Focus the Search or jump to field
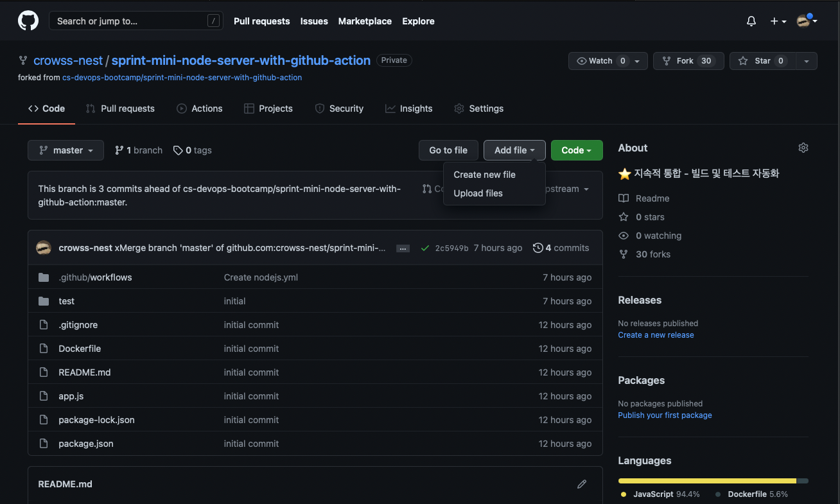 point(136,21)
